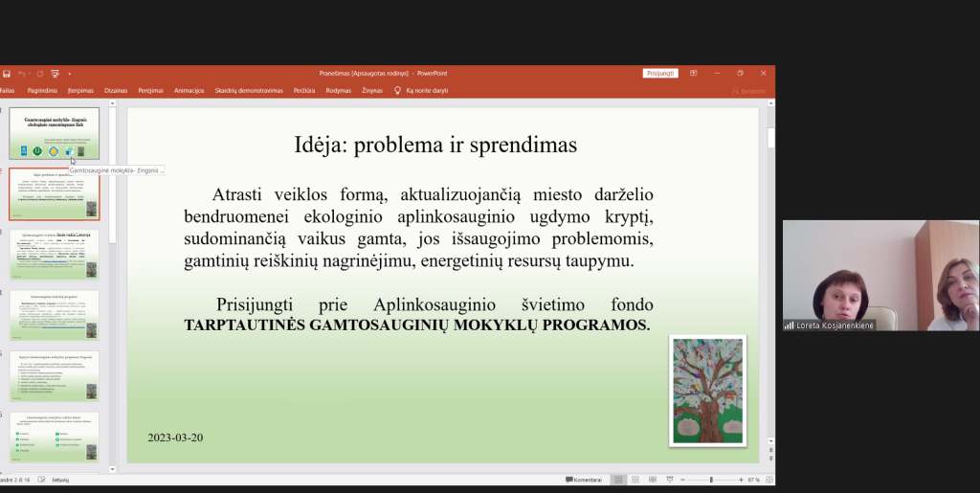Click Loreta Kosjanenkienė participant video tile
The image size is (980, 493).
[881, 276]
